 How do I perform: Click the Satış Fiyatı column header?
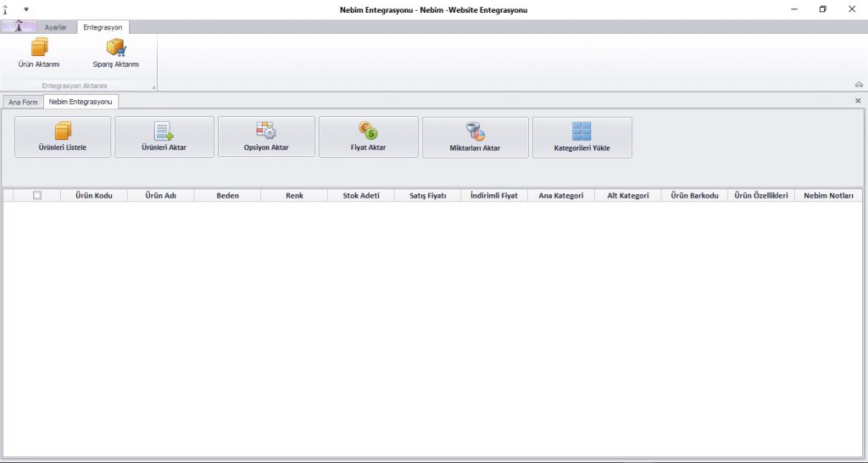[428, 196]
